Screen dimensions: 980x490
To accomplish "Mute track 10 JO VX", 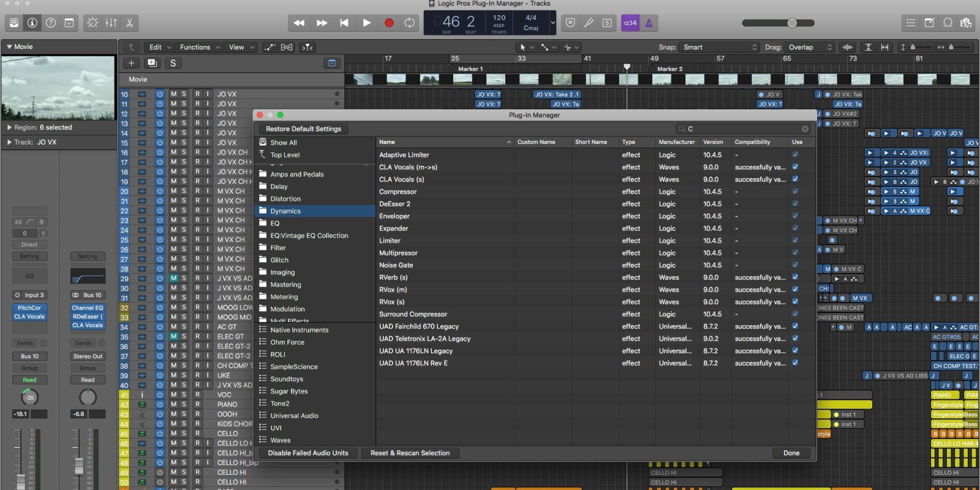I will [173, 94].
